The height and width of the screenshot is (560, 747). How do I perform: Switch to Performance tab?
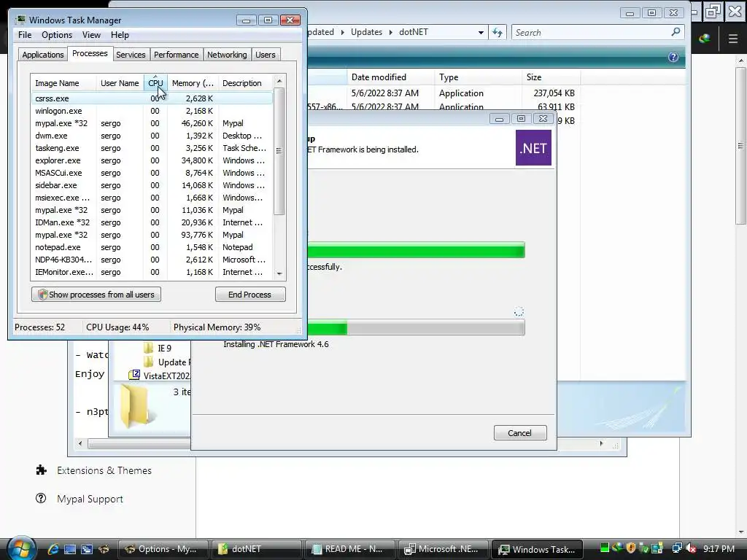coord(177,55)
